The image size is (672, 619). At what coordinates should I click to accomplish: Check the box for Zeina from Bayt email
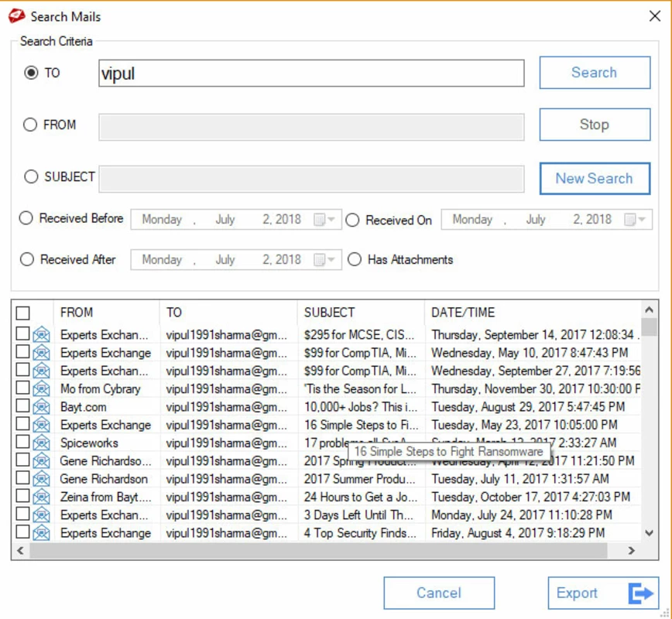(x=22, y=496)
